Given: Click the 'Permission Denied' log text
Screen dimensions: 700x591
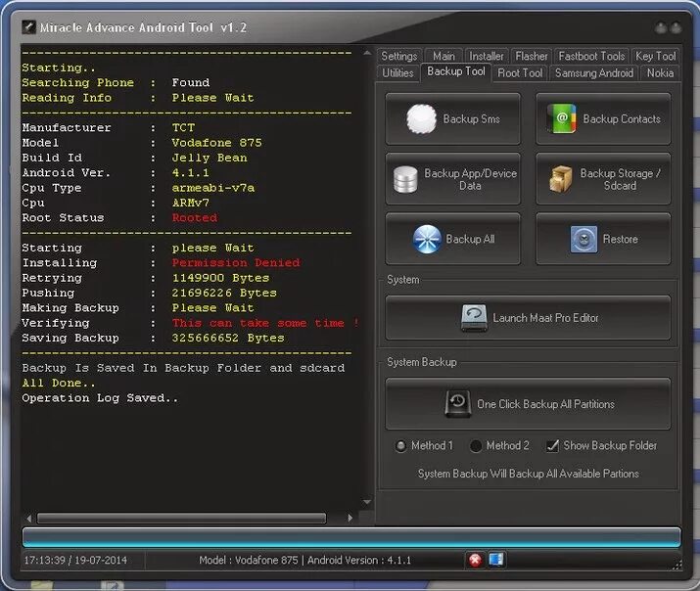Looking at the screenshot, I should (x=236, y=262).
